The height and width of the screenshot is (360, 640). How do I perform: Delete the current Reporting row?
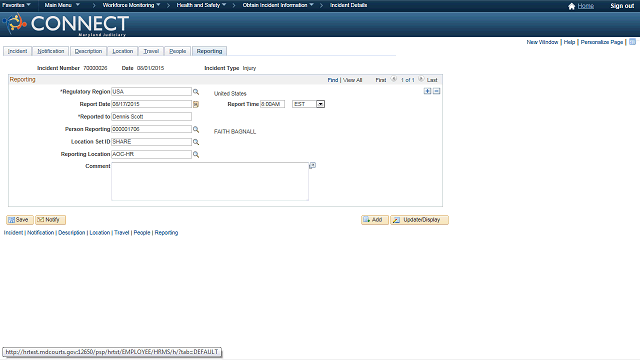pos(436,91)
